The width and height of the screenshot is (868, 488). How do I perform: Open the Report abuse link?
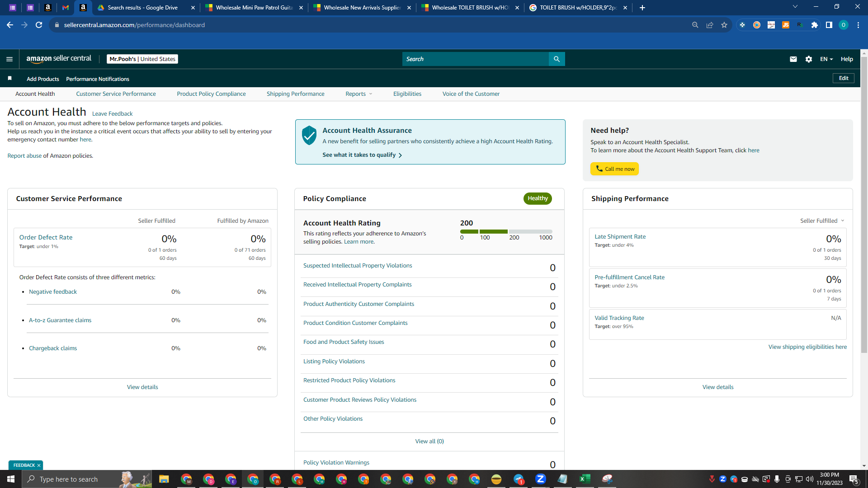coord(24,156)
